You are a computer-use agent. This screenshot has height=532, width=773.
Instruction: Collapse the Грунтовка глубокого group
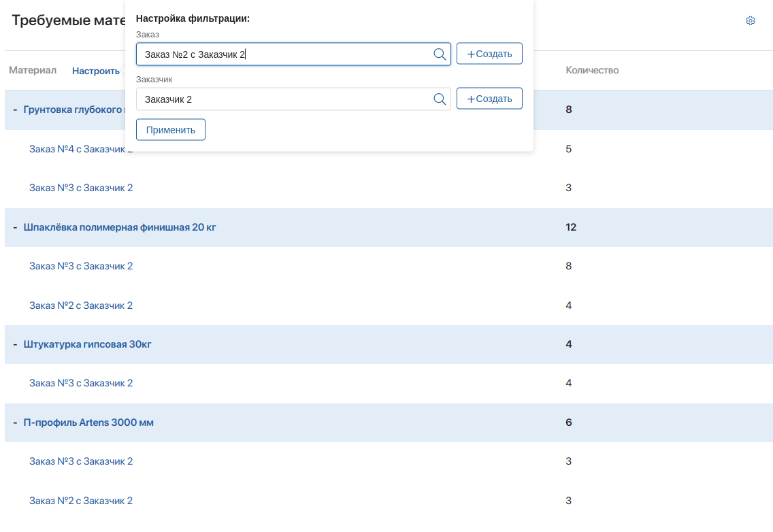15,110
